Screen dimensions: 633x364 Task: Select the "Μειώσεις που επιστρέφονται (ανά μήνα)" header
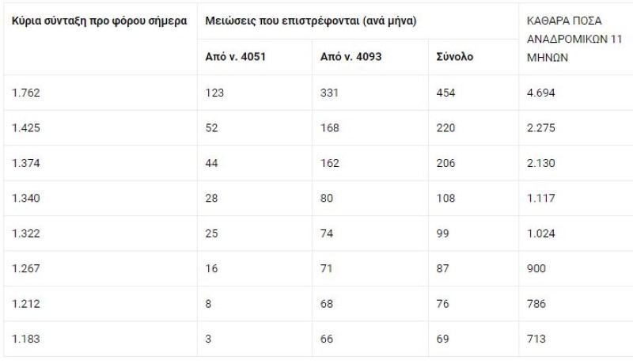311,19
